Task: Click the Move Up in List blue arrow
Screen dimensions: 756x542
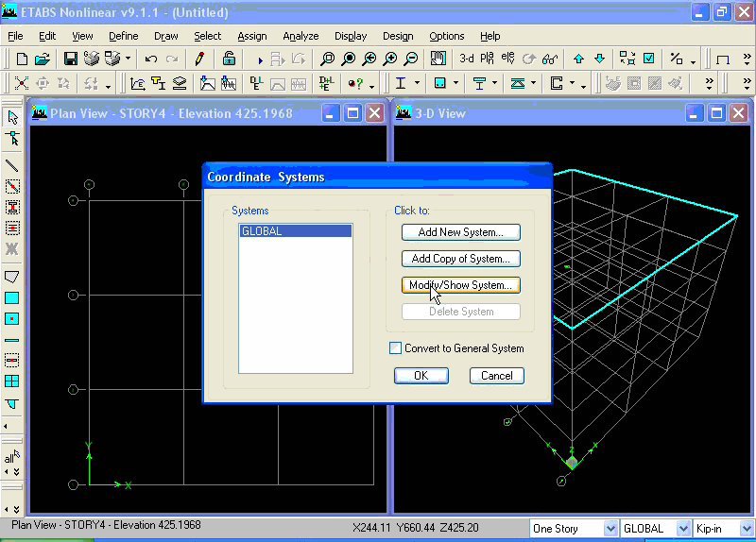Action: (578, 59)
